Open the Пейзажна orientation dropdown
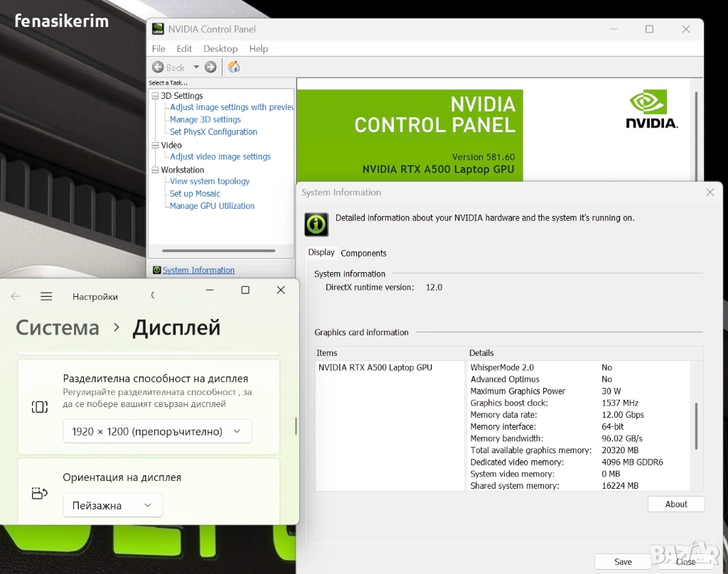Screen dimensions: 728x574 (x=112, y=505)
